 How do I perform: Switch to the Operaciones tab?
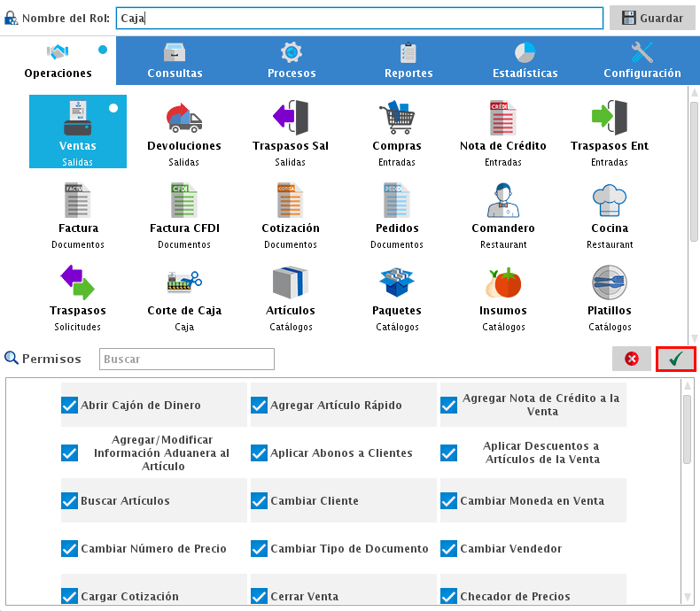pyautogui.click(x=58, y=61)
